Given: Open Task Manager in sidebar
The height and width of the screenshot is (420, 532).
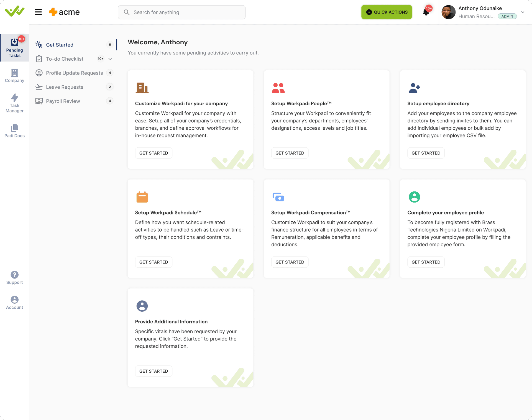Looking at the screenshot, I should [x=14, y=103].
